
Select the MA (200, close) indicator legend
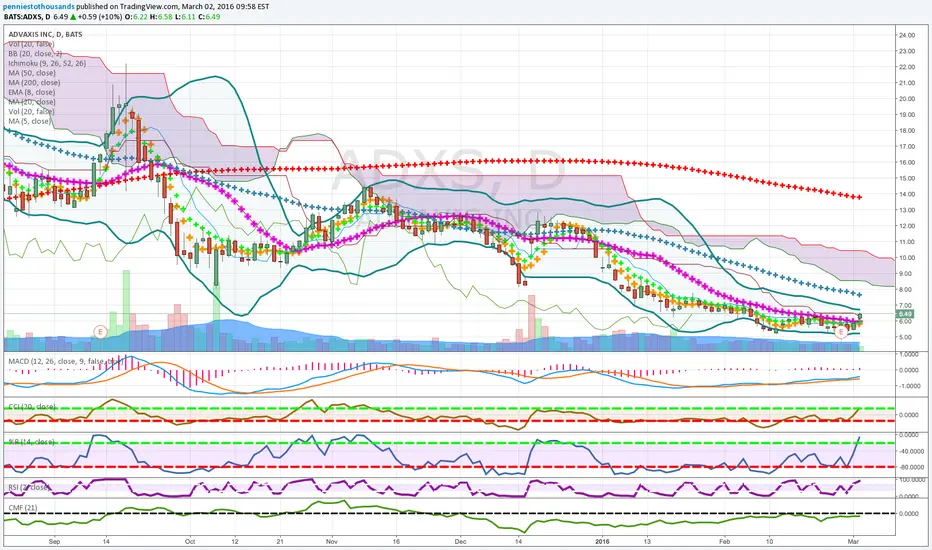[x=34, y=83]
